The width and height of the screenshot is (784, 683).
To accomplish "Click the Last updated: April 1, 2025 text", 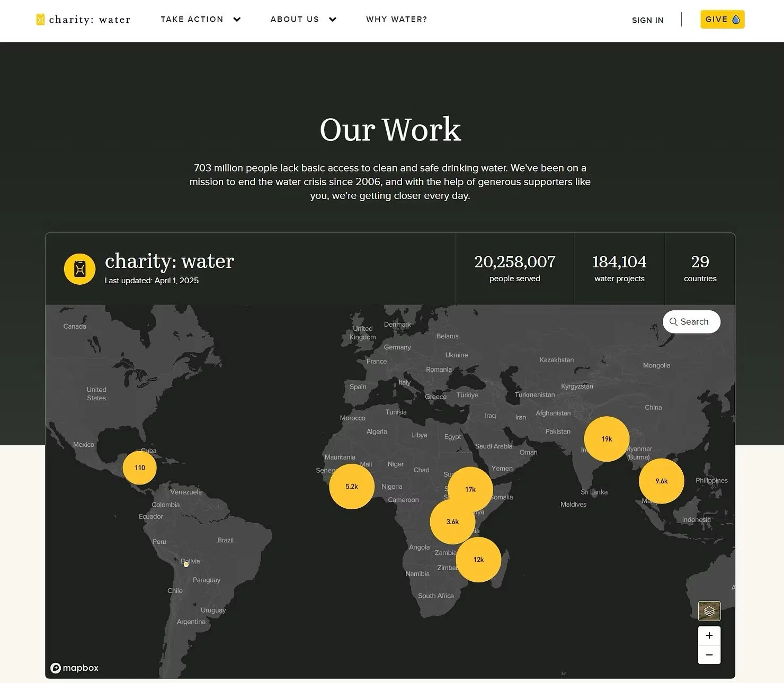I will (152, 281).
